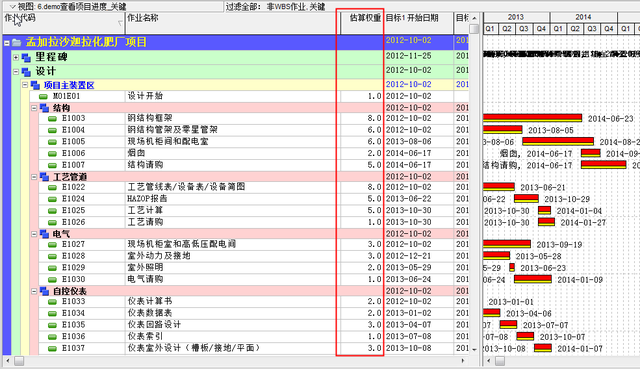Screen dimensions: 640x369
Task: Click start date 2012-12-21 in row E1028
Action: [409, 256]
